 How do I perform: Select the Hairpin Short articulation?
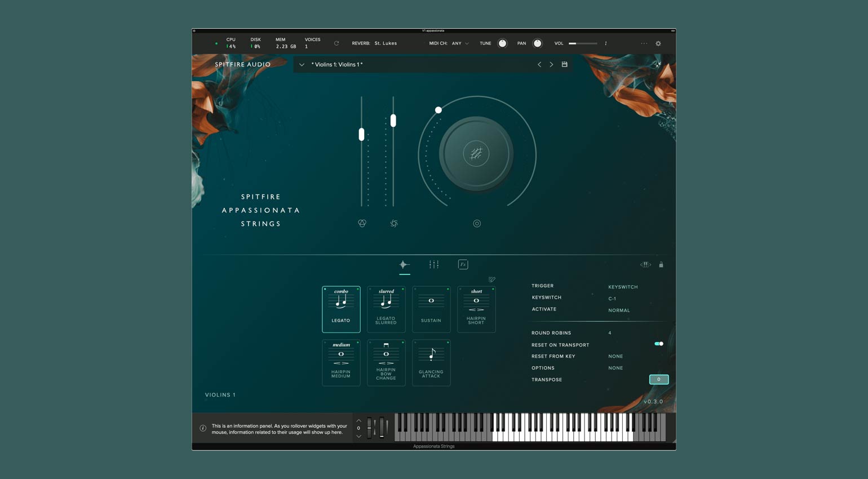tap(476, 309)
